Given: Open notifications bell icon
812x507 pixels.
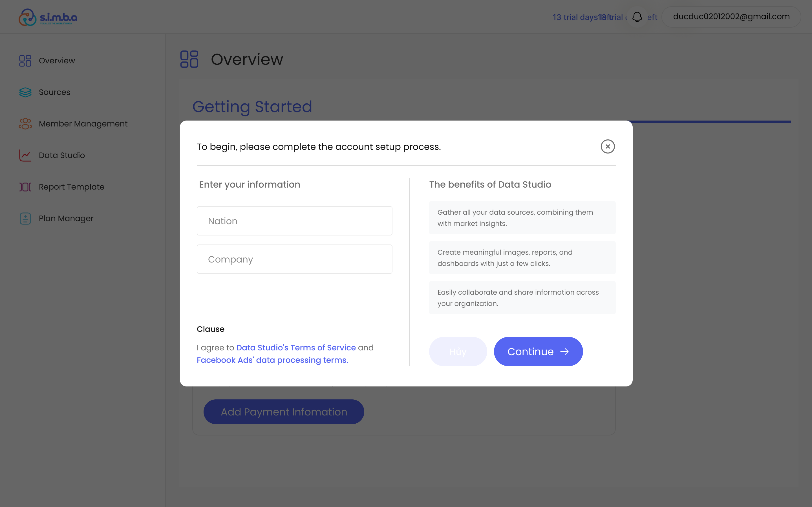Looking at the screenshot, I should pos(637,17).
